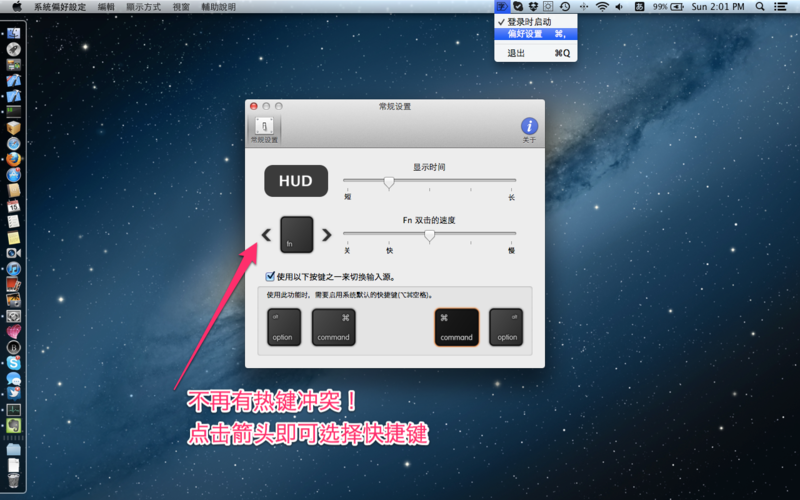
Task: Toggle 登录时启动 in the menu
Action: point(528,21)
